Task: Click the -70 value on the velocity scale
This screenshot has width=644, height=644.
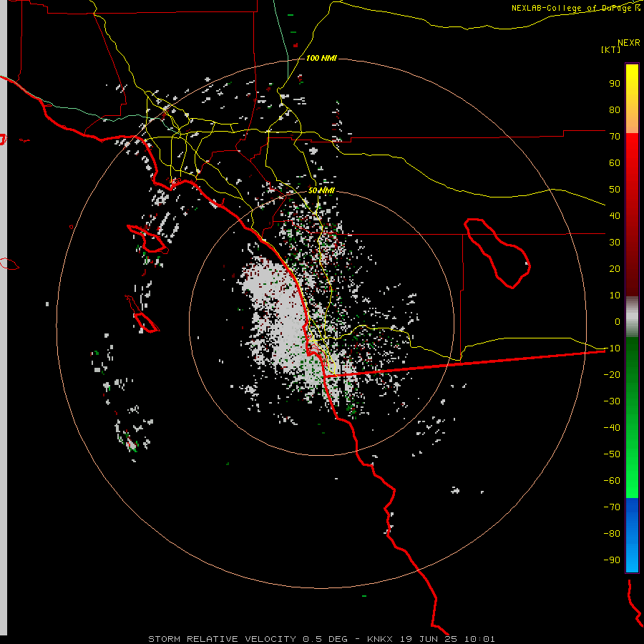Action: (612, 507)
